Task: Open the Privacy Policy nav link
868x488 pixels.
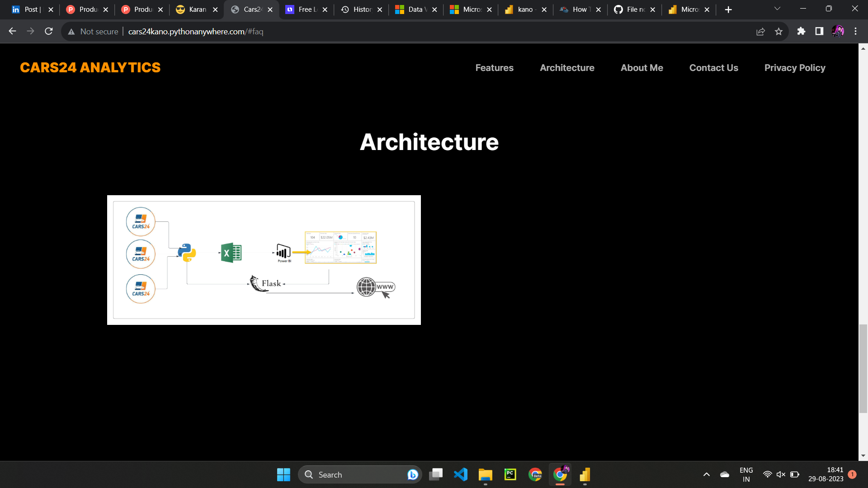Action: (795, 68)
